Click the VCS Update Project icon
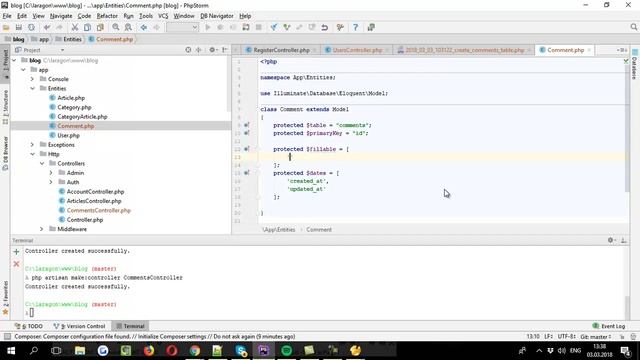The height and width of the screenshot is (360, 640). point(274,27)
